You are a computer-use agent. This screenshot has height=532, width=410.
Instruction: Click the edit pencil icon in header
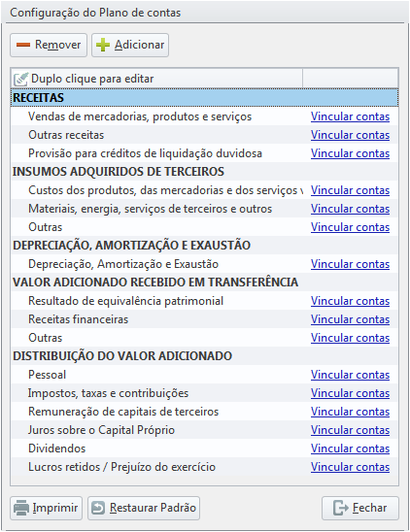(20, 79)
